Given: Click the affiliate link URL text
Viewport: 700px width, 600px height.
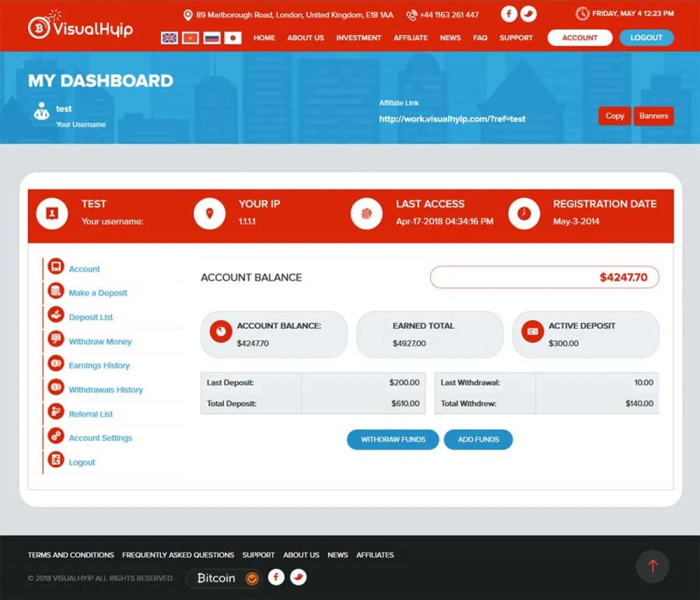Looking at the screenshot, I should 452,119.
